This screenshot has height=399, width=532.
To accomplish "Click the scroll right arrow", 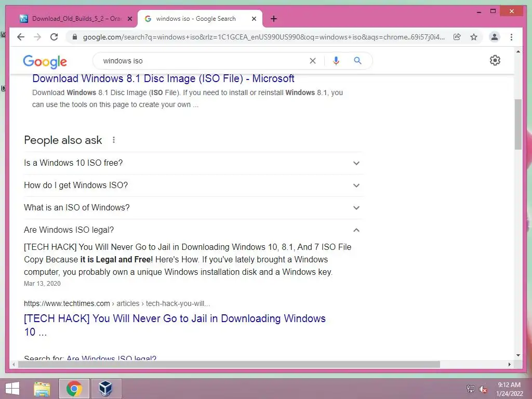I will [x=509, y=364].
